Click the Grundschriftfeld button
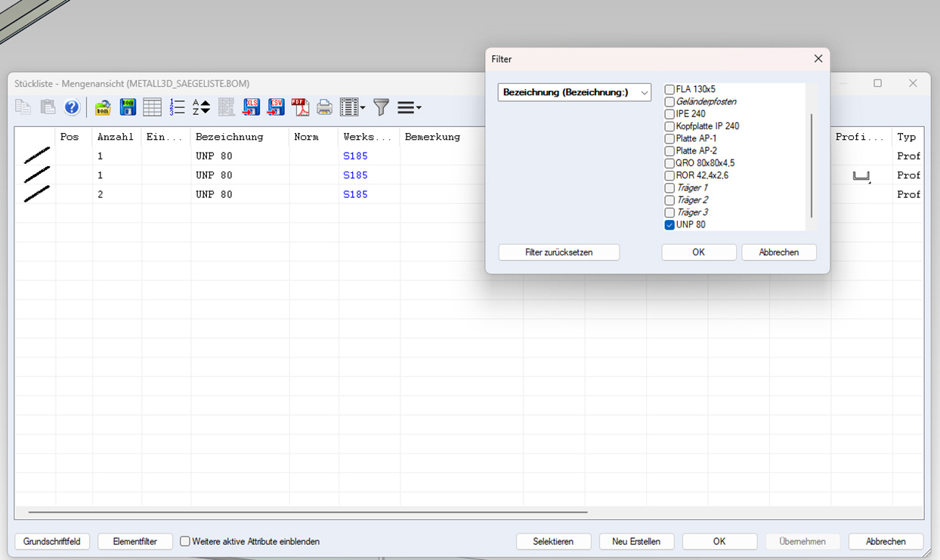The image size is (940, 560). coord(52,541)
